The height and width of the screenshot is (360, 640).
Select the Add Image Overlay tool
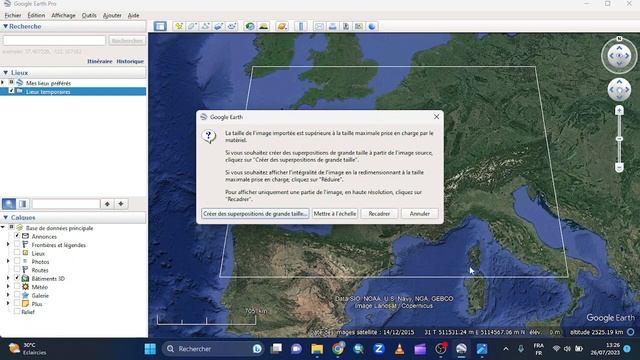point(218,26)
